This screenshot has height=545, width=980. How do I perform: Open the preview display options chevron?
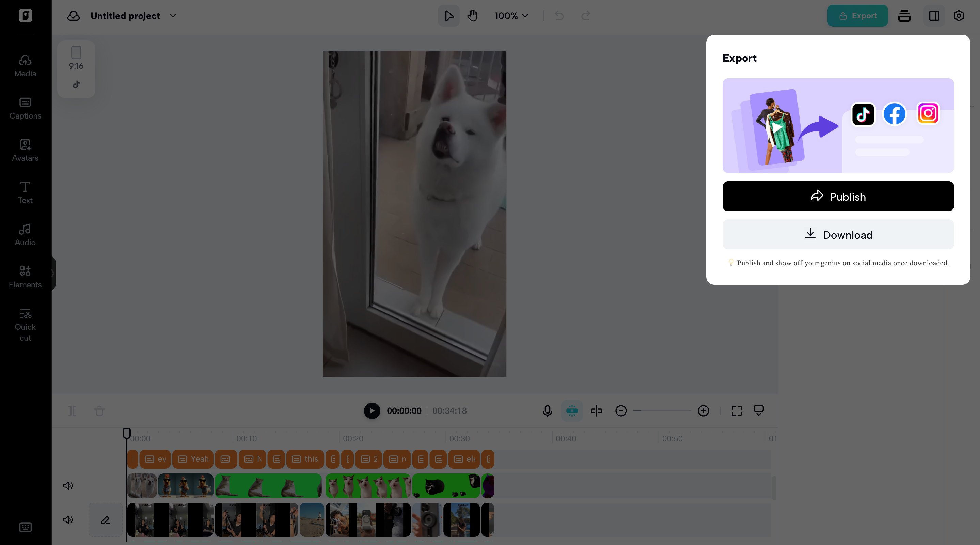click(759, 410)
